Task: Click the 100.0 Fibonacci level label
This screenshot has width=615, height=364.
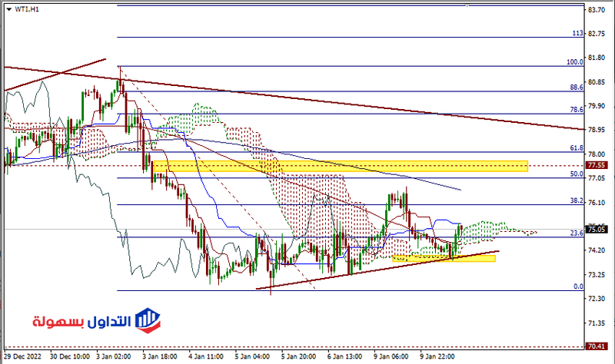Action: [x=575, y=61]
